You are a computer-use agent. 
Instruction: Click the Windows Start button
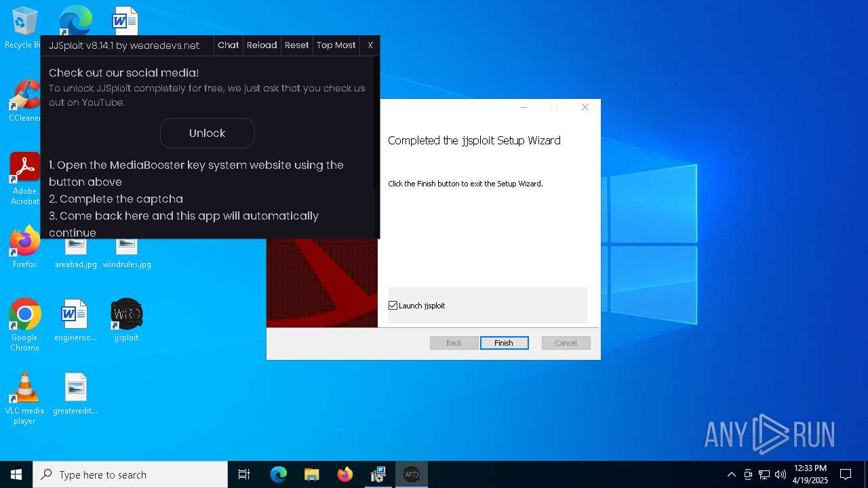[16, 474]
